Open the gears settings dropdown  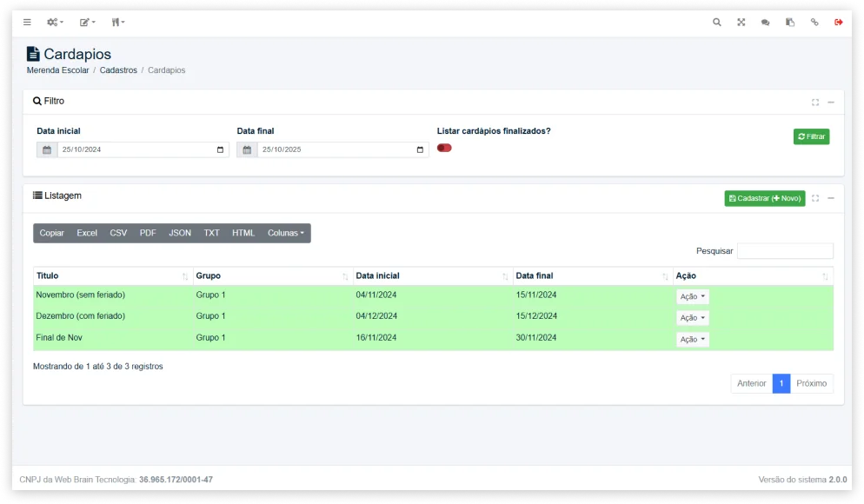55,22
